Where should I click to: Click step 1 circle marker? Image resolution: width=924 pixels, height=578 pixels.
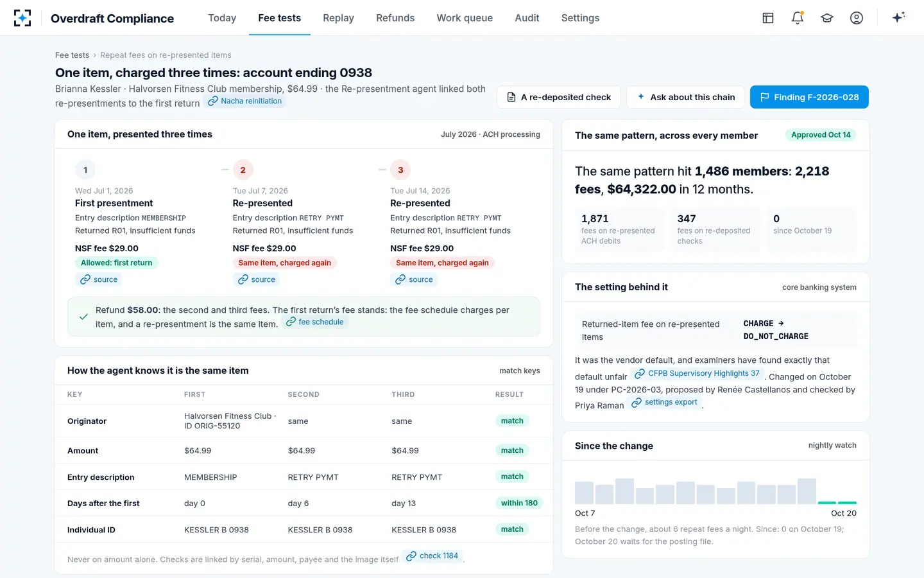point(85,170)
